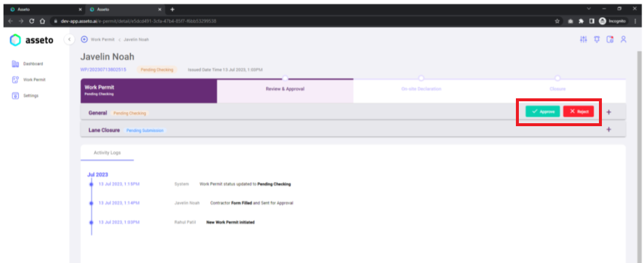
Task: Select the Work Permit stage tab
Action: 149,91
